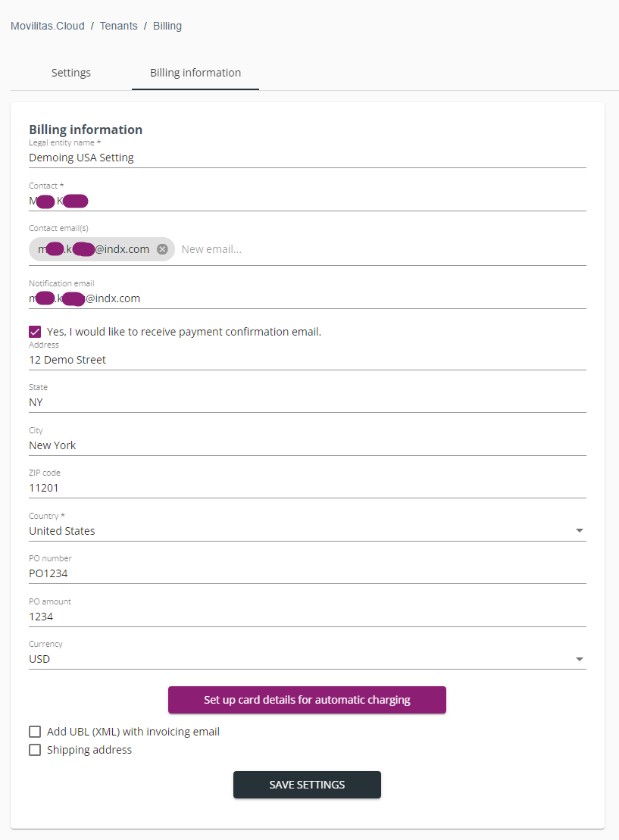Click Set up card details for automatic charging
This screenshot has height=840, width=619.
(x=307, y=700)
